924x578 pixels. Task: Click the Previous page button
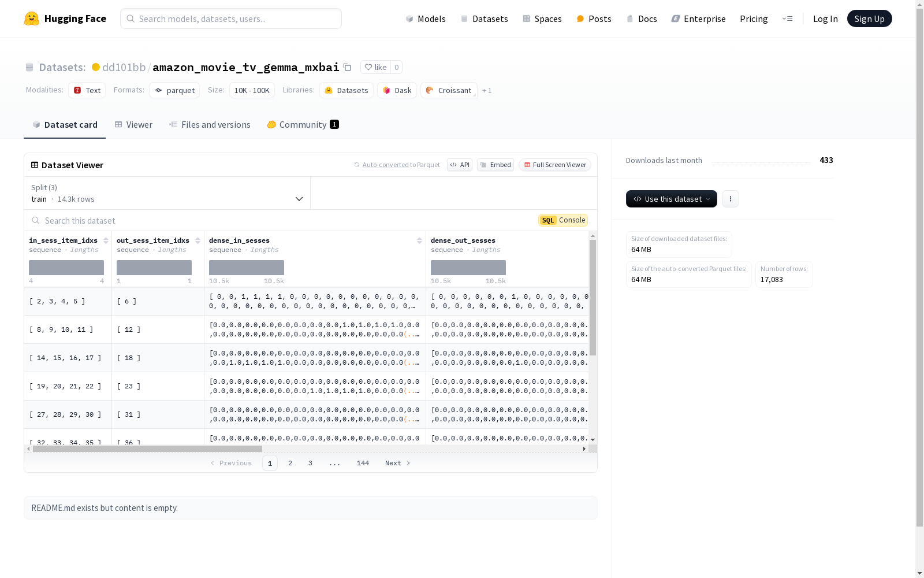(x=231, y=463)
